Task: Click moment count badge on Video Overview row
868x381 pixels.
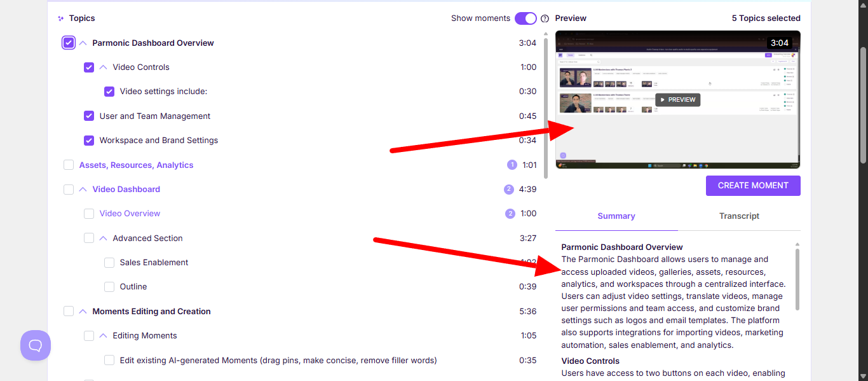Action: tap(510, 214)
